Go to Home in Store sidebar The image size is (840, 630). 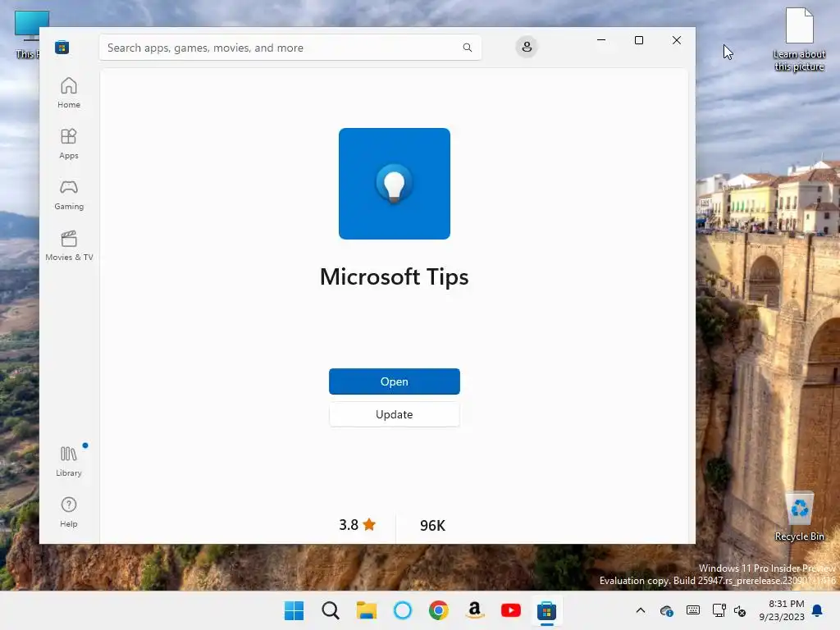69,93
